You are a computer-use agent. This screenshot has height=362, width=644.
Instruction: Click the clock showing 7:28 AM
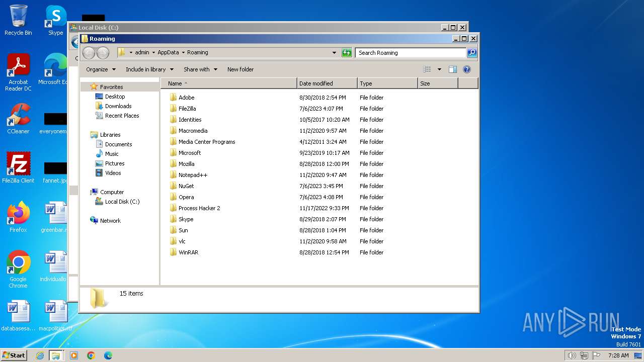(618, 355)
